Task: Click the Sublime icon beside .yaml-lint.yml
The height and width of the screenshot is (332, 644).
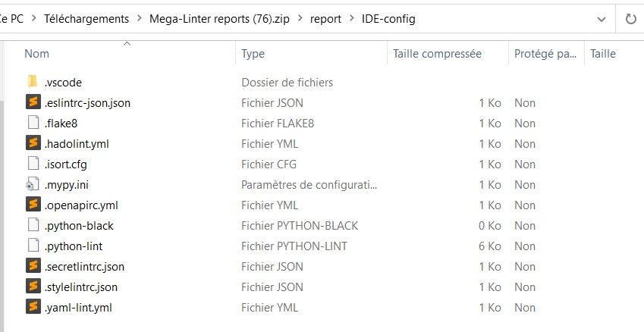Action: coord(32,307)
